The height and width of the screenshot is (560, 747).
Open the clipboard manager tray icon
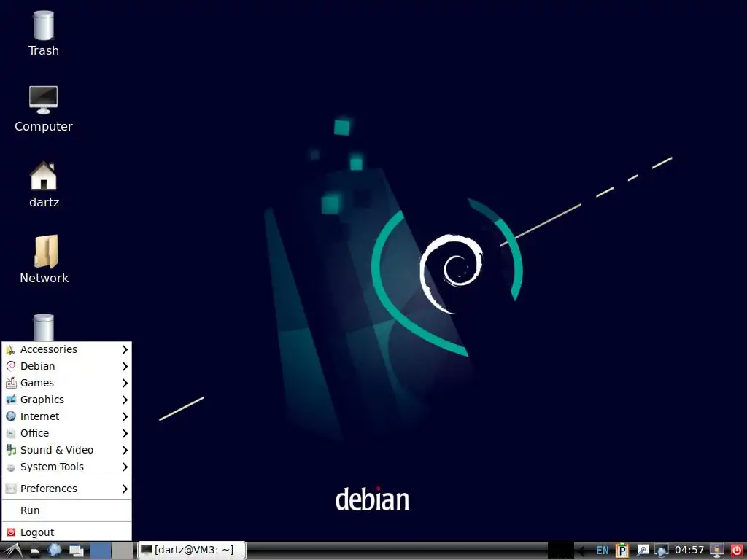click(x=622, y=551)
